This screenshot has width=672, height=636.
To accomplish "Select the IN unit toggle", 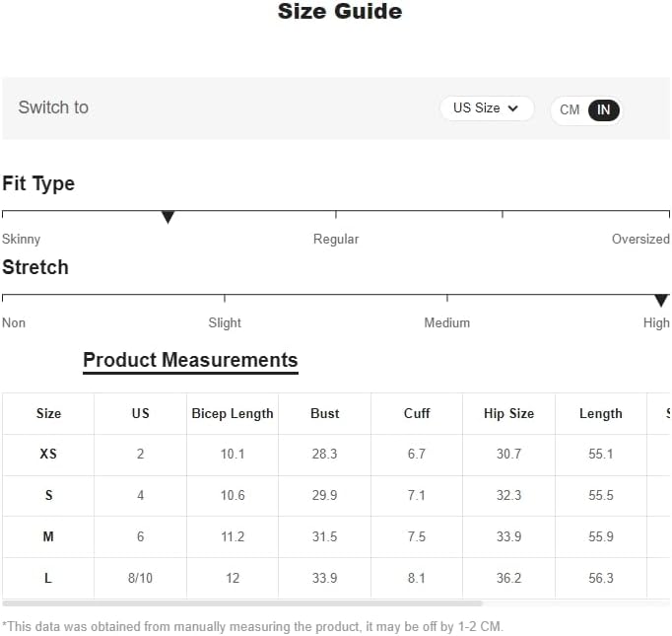I will coord(603,109).
